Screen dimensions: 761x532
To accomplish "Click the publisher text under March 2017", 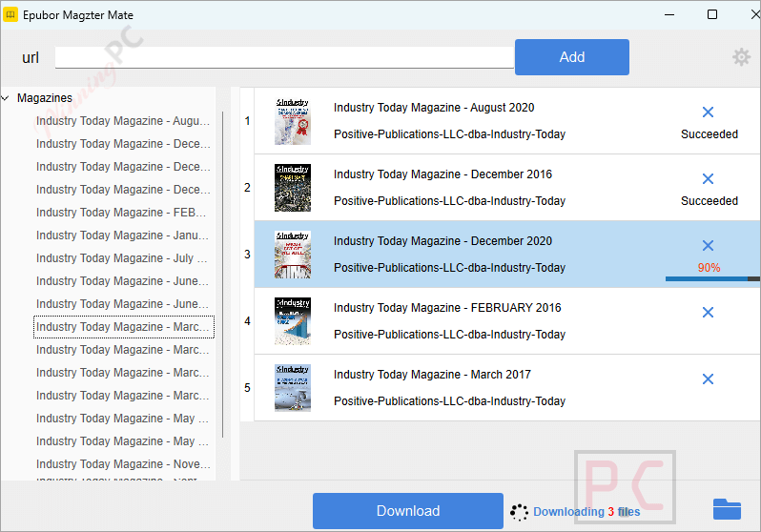I will [x=449, y=401].
